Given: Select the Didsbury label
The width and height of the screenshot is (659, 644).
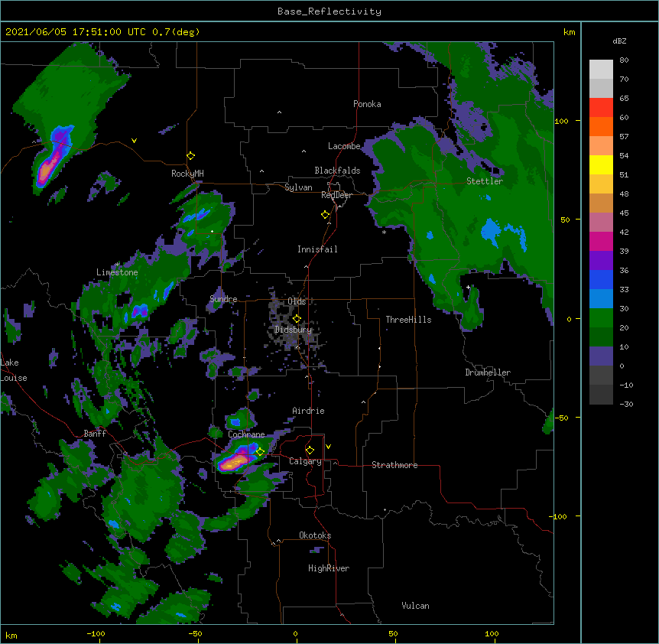Looking at the screenshot, I should pyautogui.click(x=294, y=330).
